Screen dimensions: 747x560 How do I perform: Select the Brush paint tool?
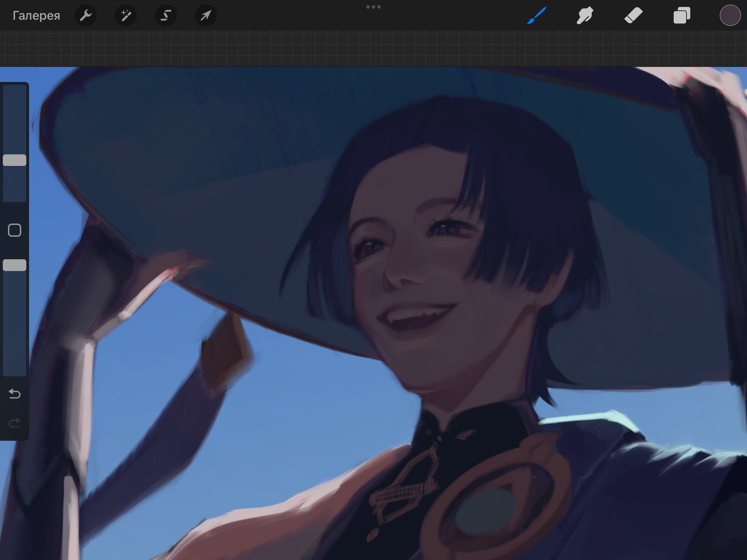tap(537, 16)
